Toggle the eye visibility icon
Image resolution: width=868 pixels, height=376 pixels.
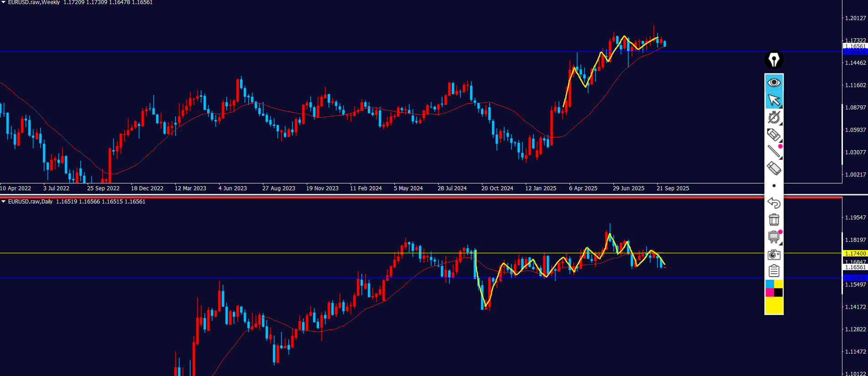click(x=774, y=83)
